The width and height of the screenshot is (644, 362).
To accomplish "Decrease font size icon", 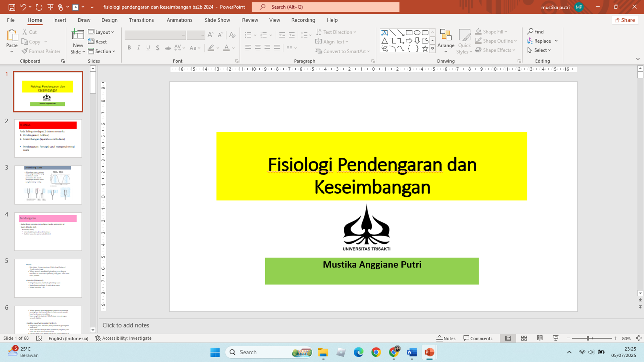I will tap(220, 35).
